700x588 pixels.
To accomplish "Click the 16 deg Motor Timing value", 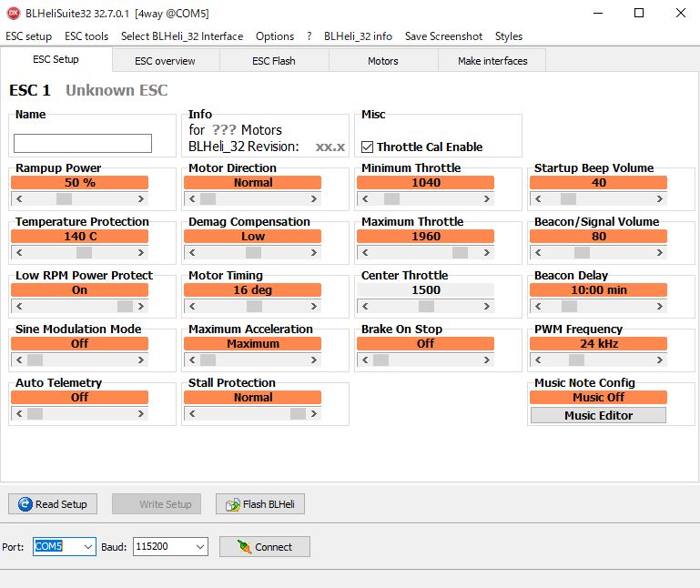I will coord(252,290).
